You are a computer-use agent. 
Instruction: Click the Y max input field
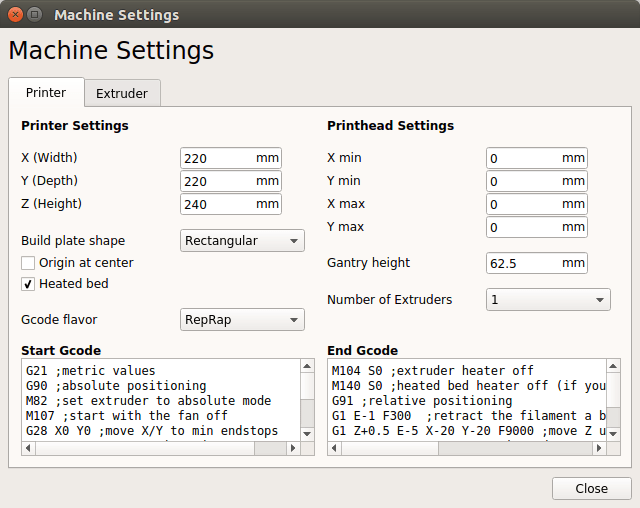pyautogui.click(x=523, y=228)
